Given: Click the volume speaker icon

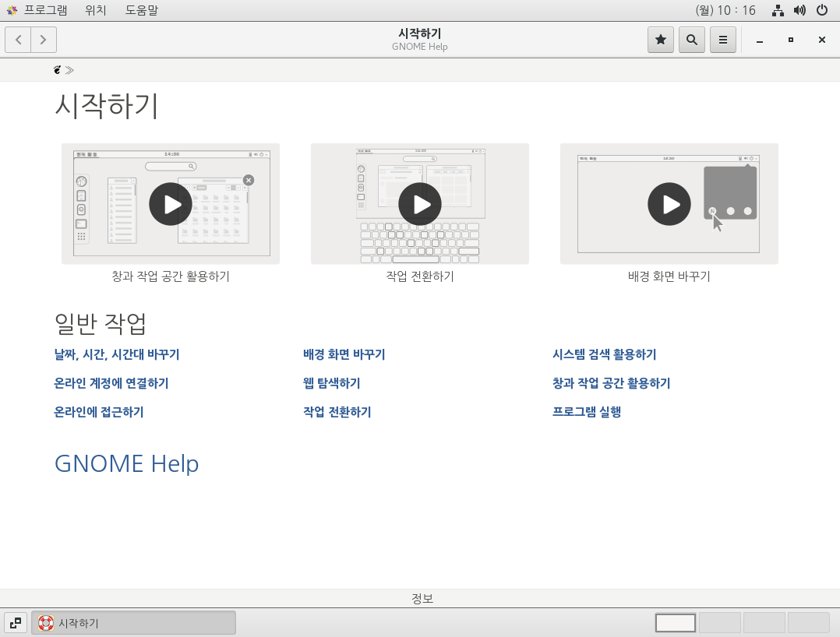Looking at the screenshot, I should [799, 10].
